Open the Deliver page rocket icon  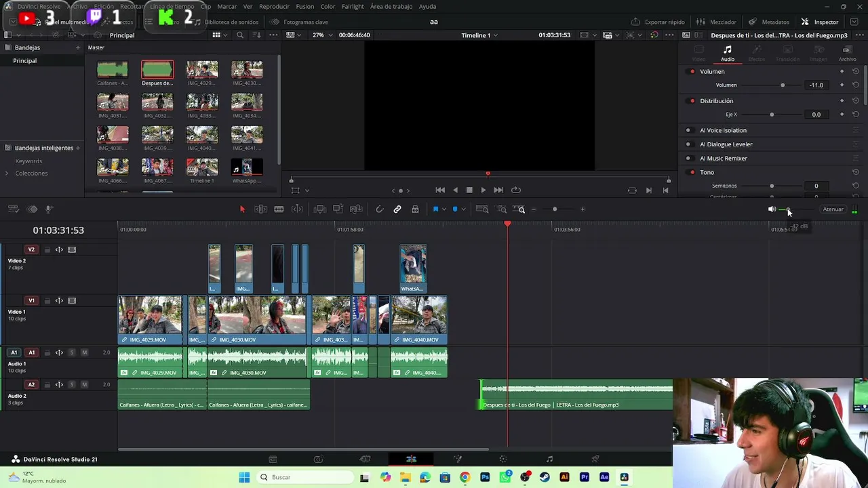(595, 460)
